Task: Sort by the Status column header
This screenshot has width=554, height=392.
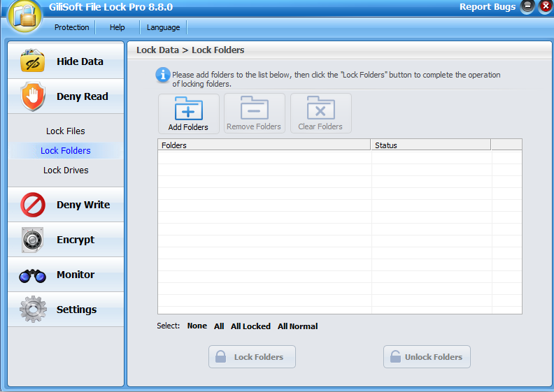Action: (431, 145)
